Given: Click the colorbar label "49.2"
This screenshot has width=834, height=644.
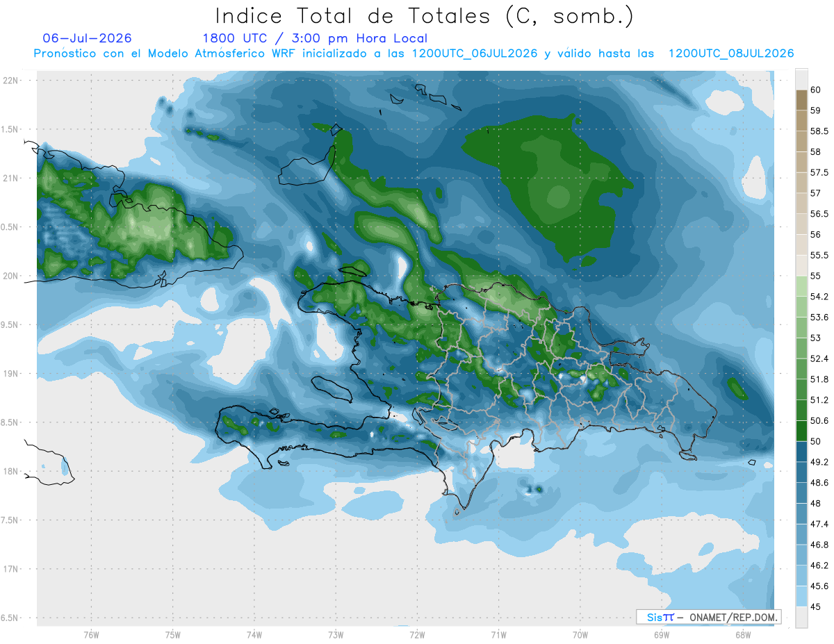Looking at the screenshot, I should coord(819,462).
